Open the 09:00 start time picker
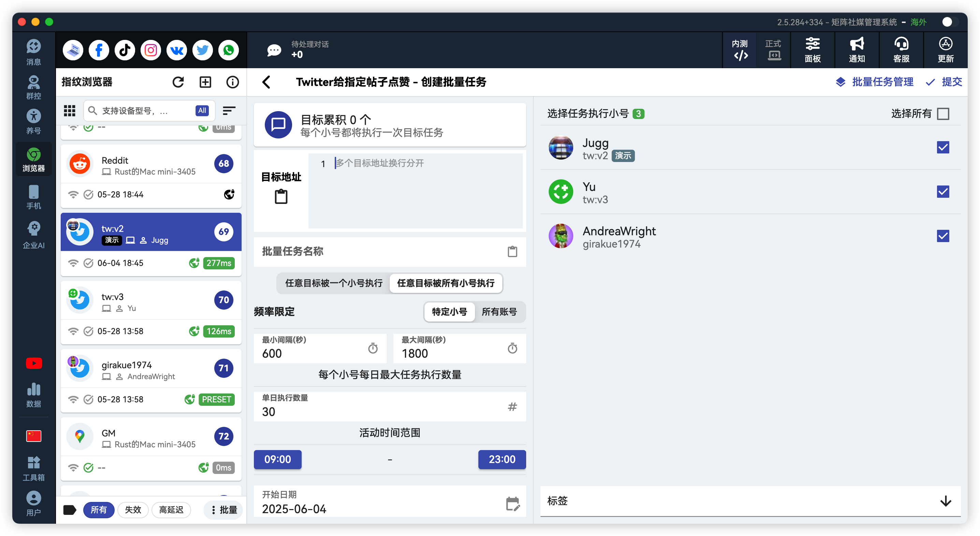The image size is (980, 536). (277, 459)
